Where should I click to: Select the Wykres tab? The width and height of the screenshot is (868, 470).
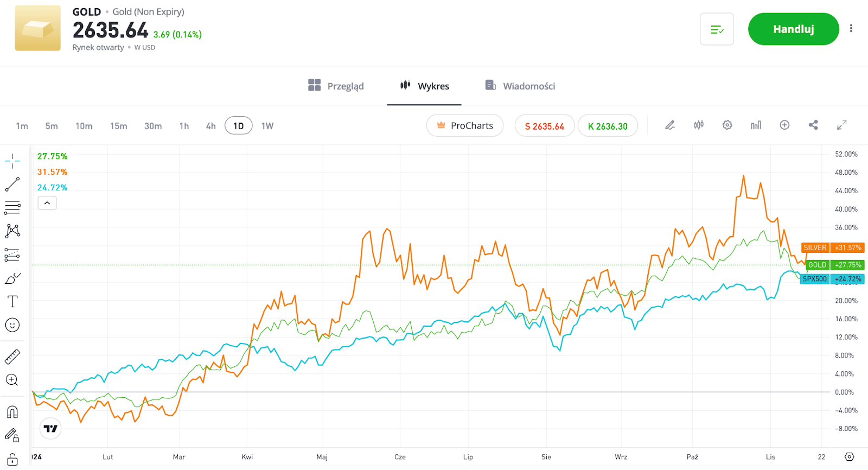click(x=424, y=86)
